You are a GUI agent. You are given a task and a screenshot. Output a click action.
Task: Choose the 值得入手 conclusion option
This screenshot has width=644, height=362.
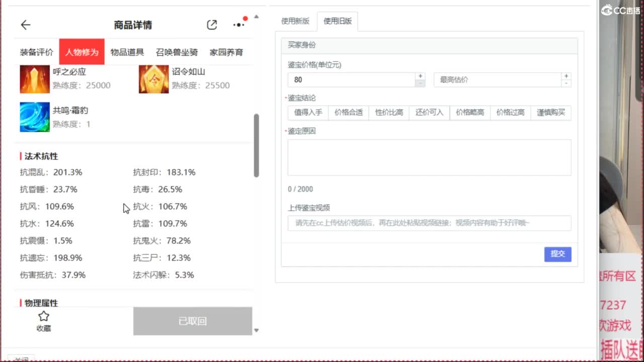coord(308,113)
